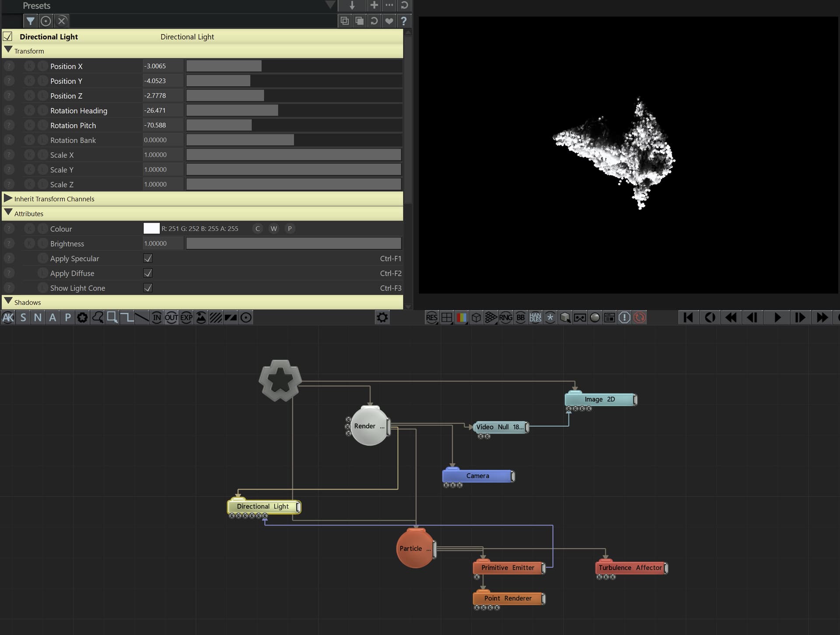Disable the Directional Light node enable checkbox
840x635 pixels.
coord(8,37)
